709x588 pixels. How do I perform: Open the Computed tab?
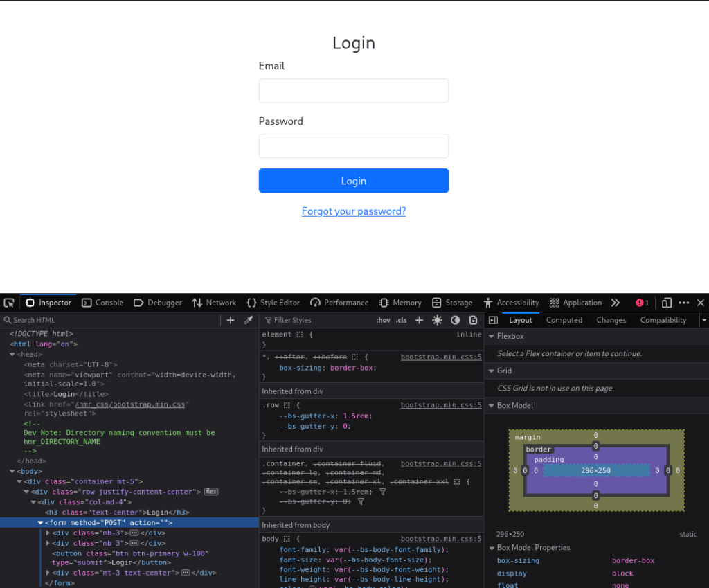(564, 319)
